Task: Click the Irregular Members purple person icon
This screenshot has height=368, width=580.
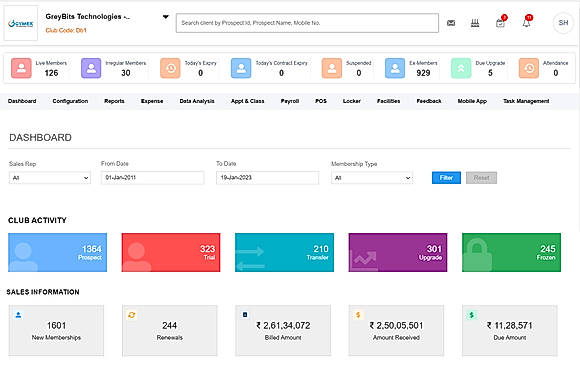Action: (x=91, y=68)
